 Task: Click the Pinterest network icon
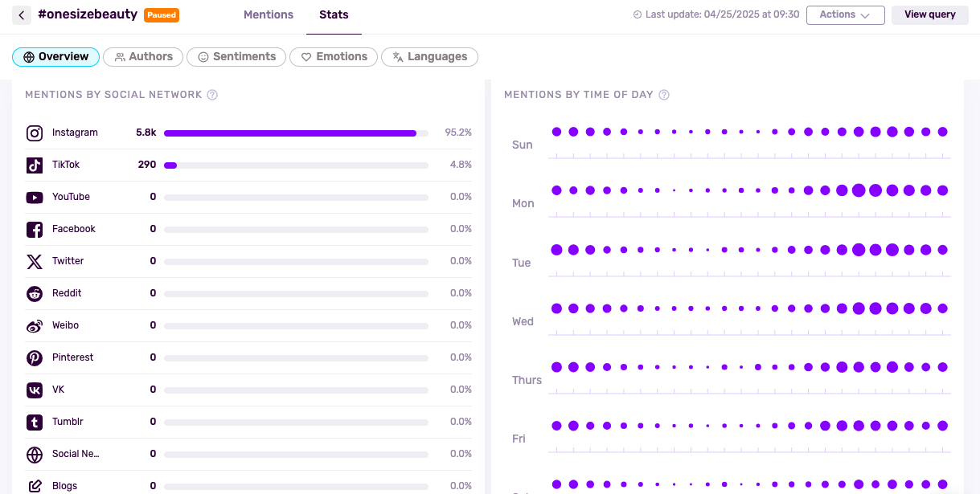35,358
